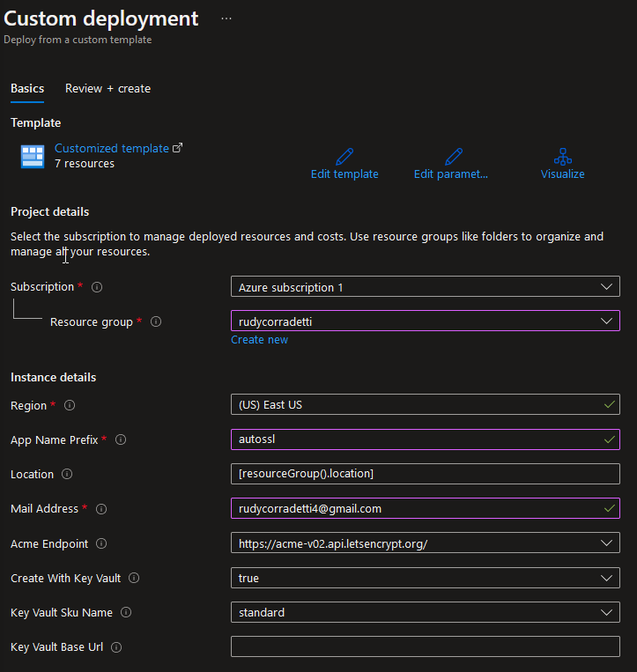The image size is (637, 672).
Task: Click the Mail Address input field
Action: point(426,508)
